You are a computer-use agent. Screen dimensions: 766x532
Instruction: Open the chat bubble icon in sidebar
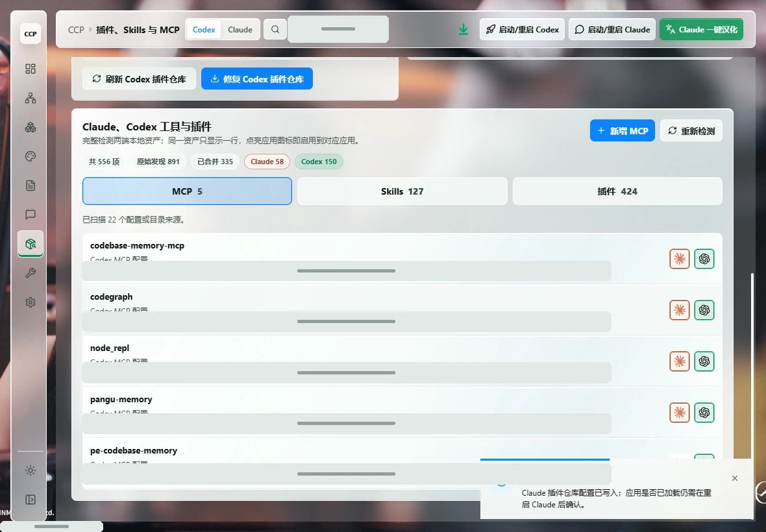31,214
